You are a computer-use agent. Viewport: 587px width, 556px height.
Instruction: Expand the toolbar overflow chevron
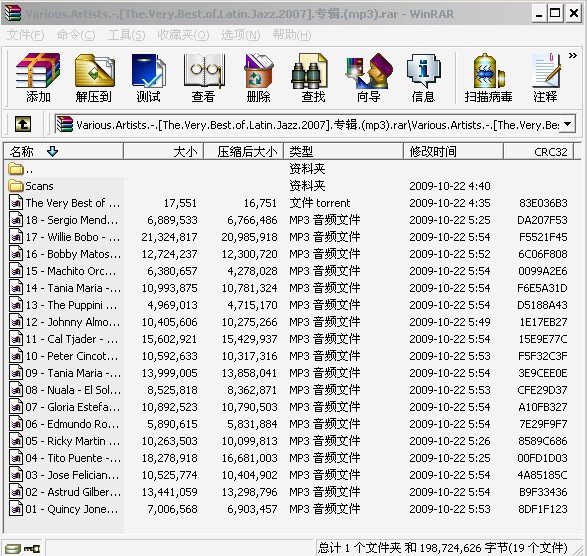coord(573,56)
